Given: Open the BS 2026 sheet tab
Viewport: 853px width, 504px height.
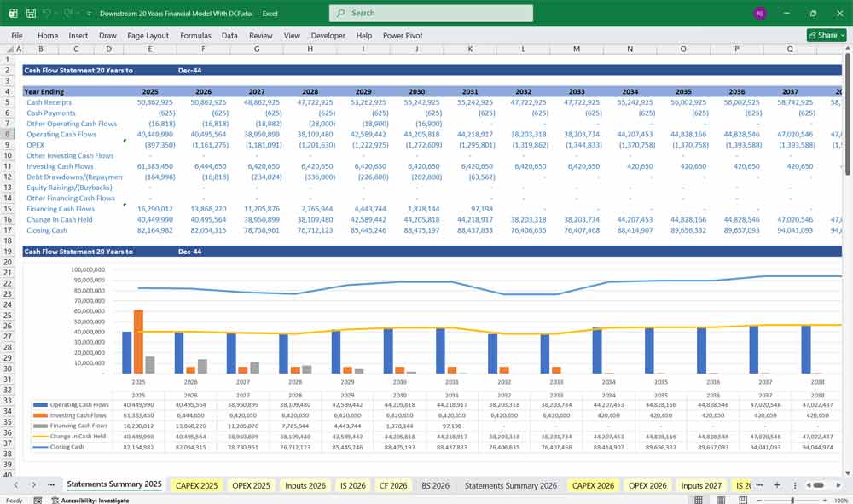Looking at the screenshot, I should [x=435, y=484].
